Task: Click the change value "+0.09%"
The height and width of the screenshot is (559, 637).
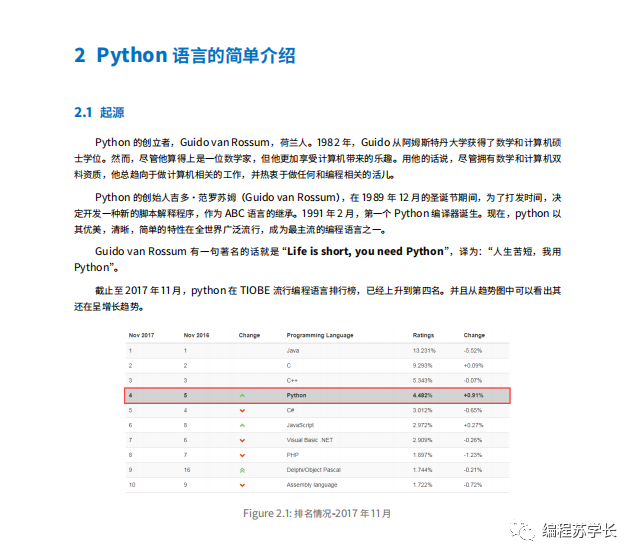Action: (473, 366)
